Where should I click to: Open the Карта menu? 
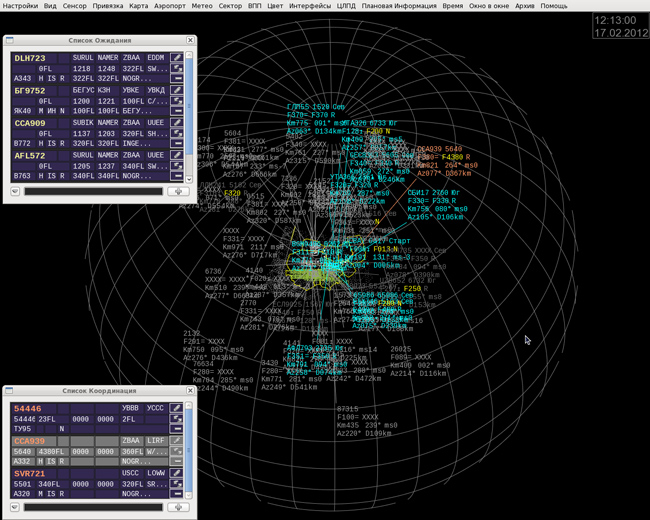pos(138,6)
